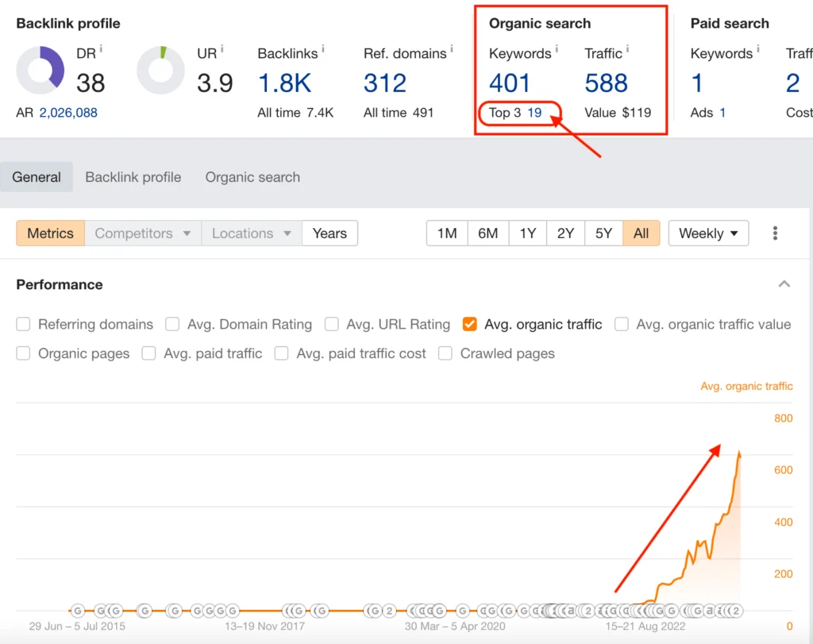Click the 'Value $119' traffic text
The width and height of the screenshot is (813, 644).
618,113
